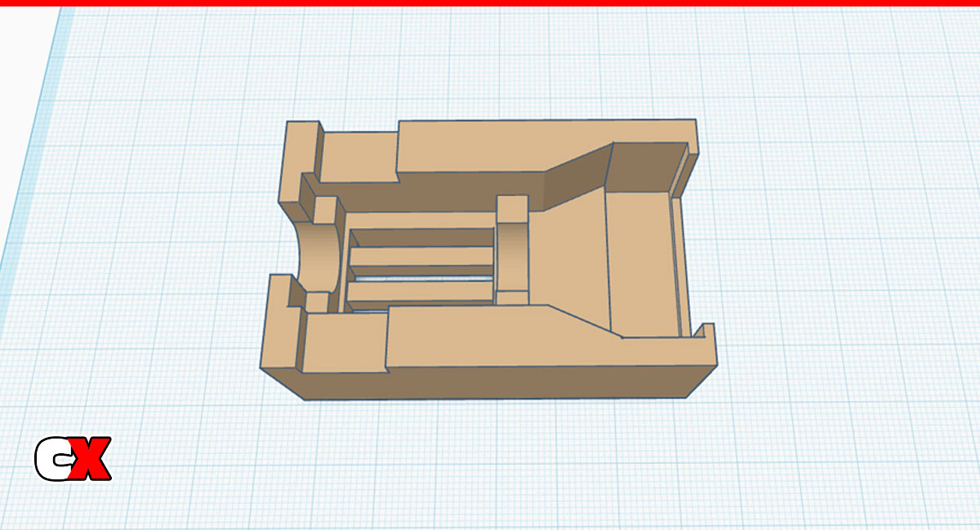The width and height of the screenshot is (980, 530).
Task: Click the top of the center square post
Action: [x=512, y=207]
